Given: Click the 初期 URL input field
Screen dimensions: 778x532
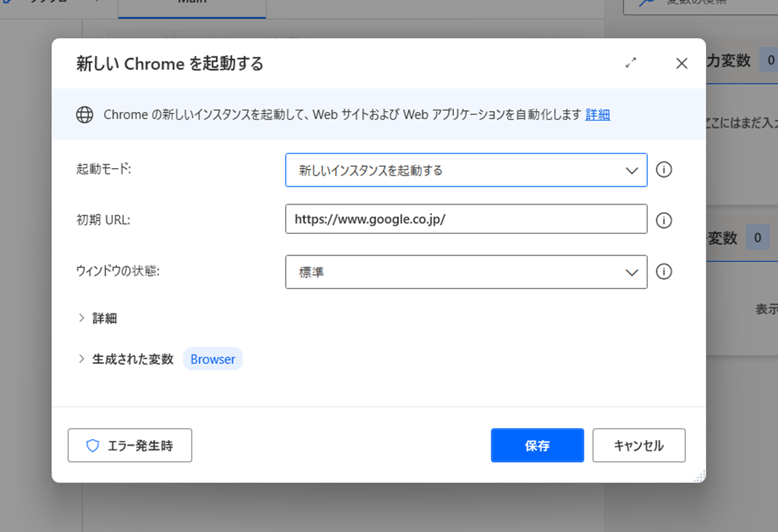Looking at the screenshot, I should pos(466,218).
